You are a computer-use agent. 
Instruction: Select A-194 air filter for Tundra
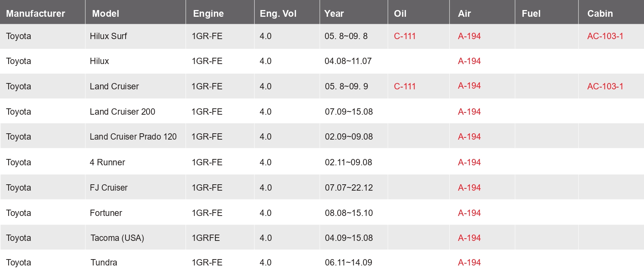469,262
